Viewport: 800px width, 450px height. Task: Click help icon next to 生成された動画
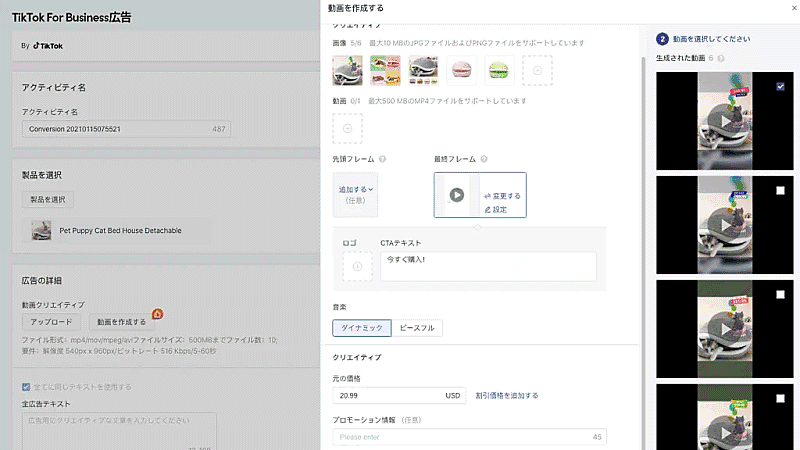(720, 59)
